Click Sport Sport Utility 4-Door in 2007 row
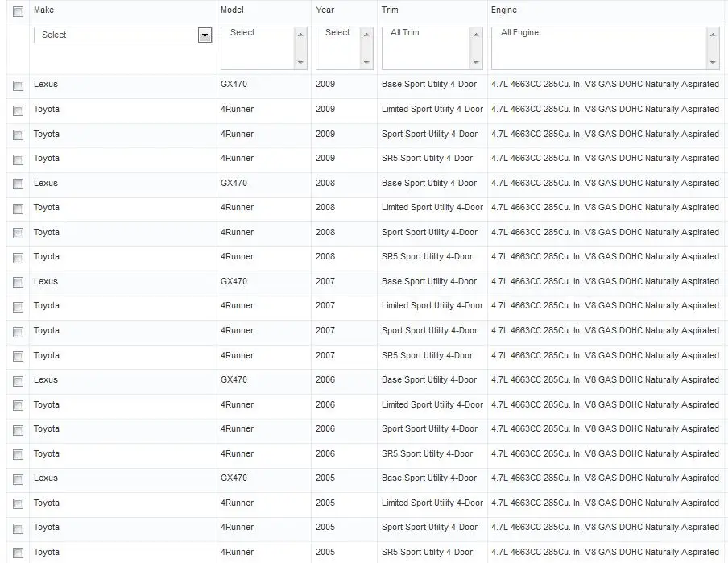Viewport: 728px width, 563px height. pos(429,330)
